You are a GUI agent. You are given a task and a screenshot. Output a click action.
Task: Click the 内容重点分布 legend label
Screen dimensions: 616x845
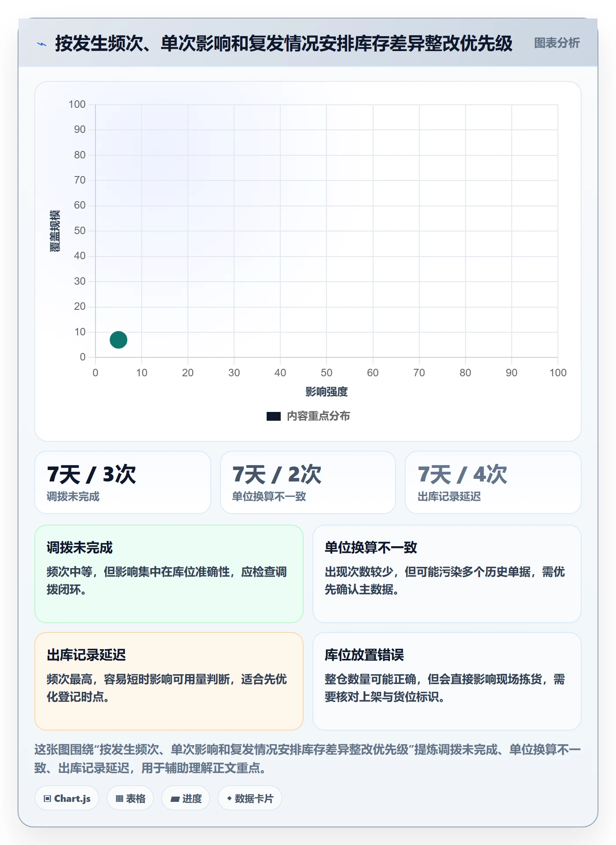318,416
